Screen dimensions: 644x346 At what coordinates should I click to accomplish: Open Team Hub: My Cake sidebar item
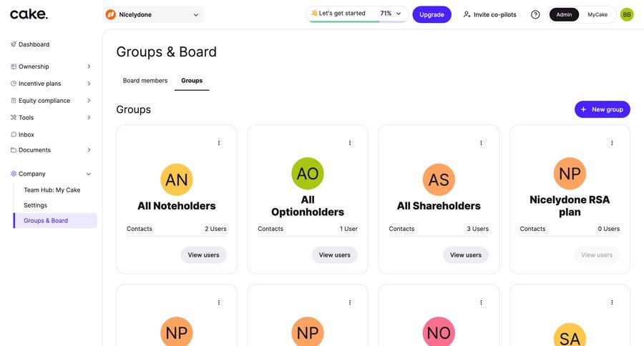[x=52, y=190]
